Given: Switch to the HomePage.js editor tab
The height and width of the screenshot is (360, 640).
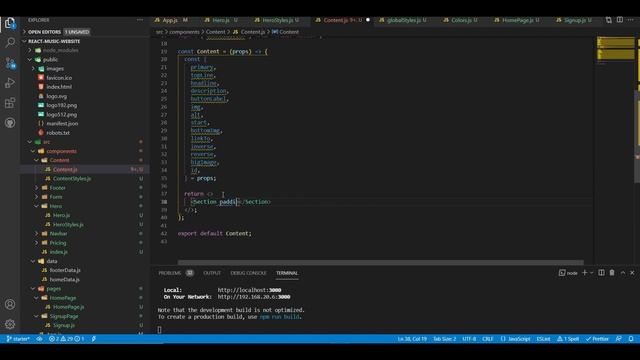Looking at the screenshot, I should click(x=517, y=20).
